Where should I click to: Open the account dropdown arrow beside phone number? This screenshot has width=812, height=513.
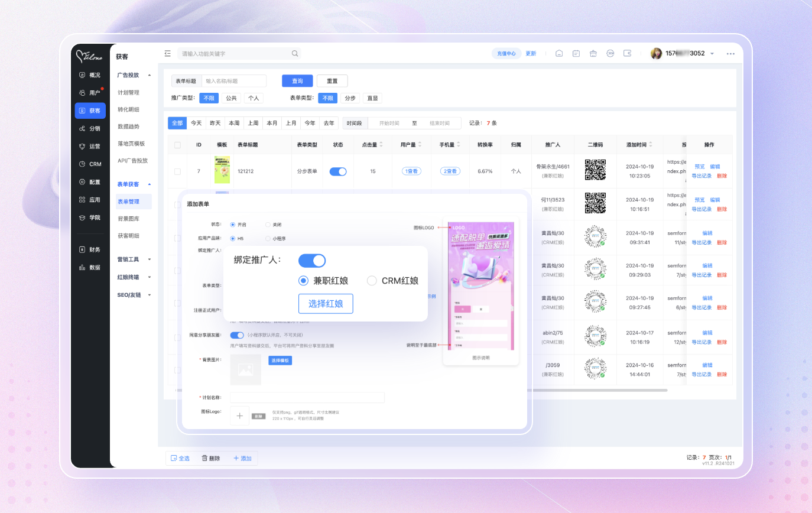pyautogui.click(x=712, y=54)
